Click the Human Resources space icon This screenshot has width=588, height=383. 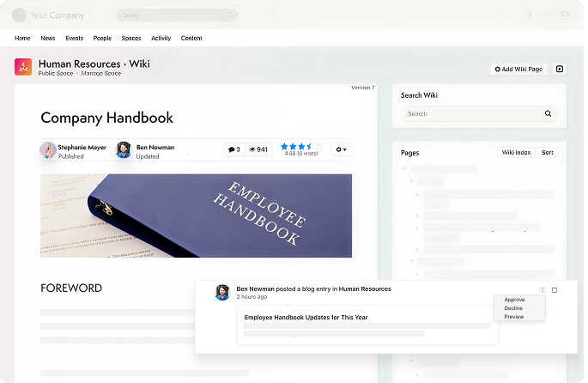coord(23,67)
